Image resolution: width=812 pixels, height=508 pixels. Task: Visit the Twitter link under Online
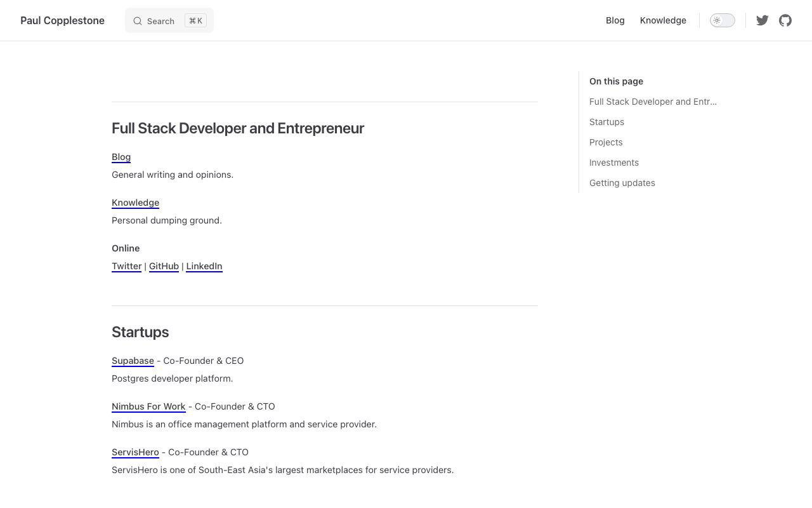coord(127,266)
